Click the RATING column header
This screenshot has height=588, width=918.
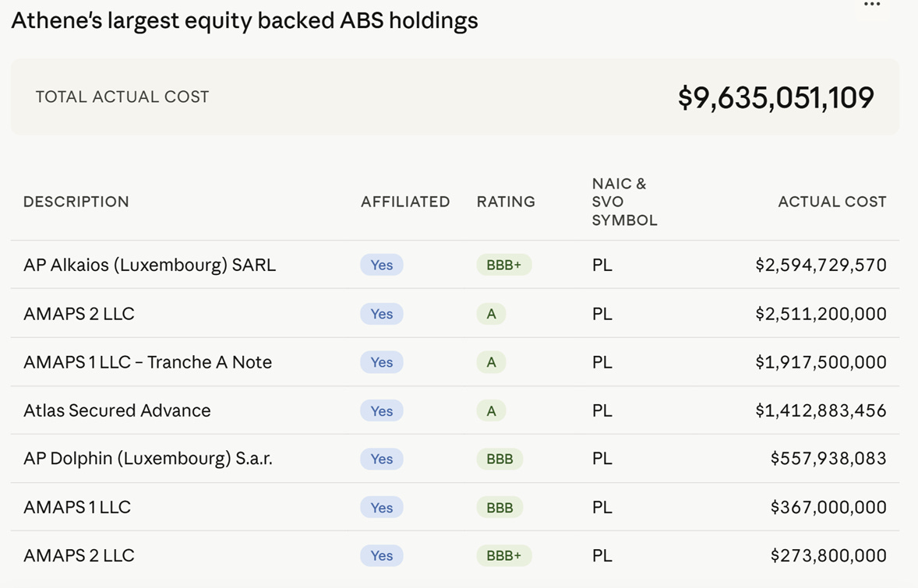[506, 202]
